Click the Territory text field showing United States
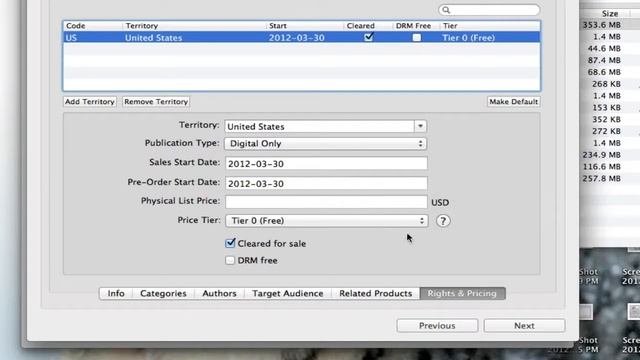The height and width of the screenshot is (360, 640). (x=320, y=126)
